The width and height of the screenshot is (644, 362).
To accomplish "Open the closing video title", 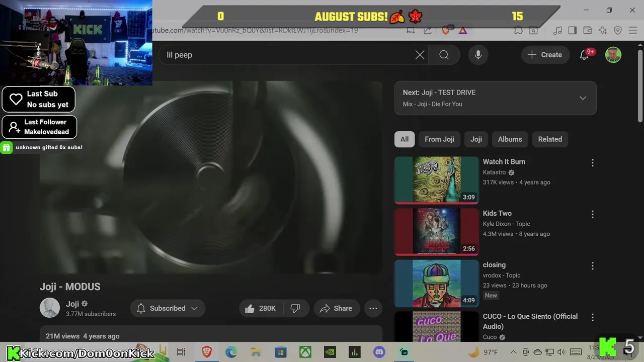I will 494,264.
